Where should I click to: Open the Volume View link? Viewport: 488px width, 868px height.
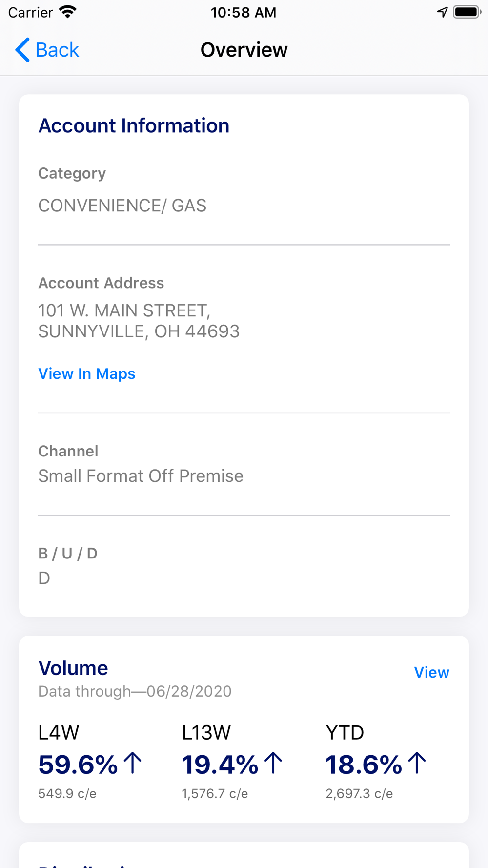tap(431, 672)
